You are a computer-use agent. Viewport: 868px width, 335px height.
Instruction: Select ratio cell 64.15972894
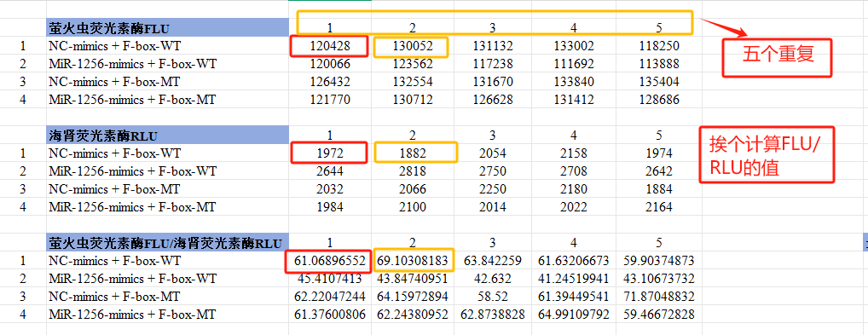click(x=413, y=297)
